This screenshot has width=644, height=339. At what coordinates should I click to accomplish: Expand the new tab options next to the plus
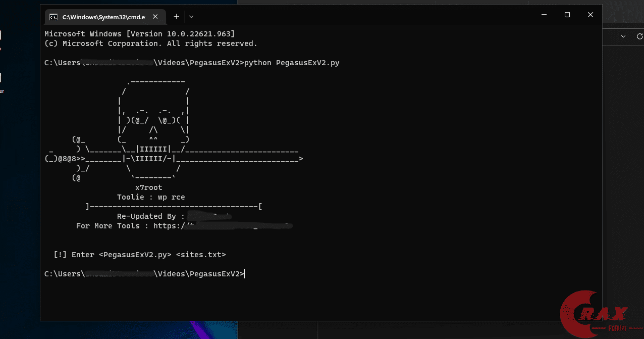(x=191, y=16)
